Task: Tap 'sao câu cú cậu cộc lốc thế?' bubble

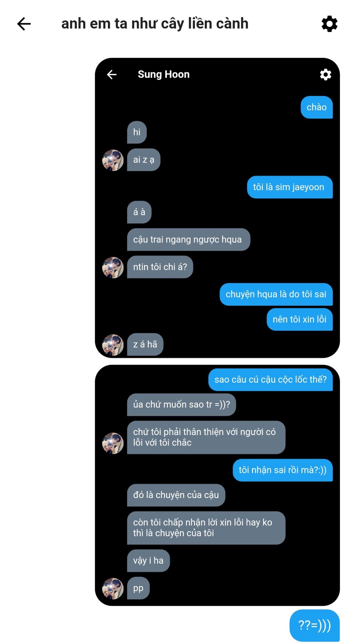Action: 271,380
